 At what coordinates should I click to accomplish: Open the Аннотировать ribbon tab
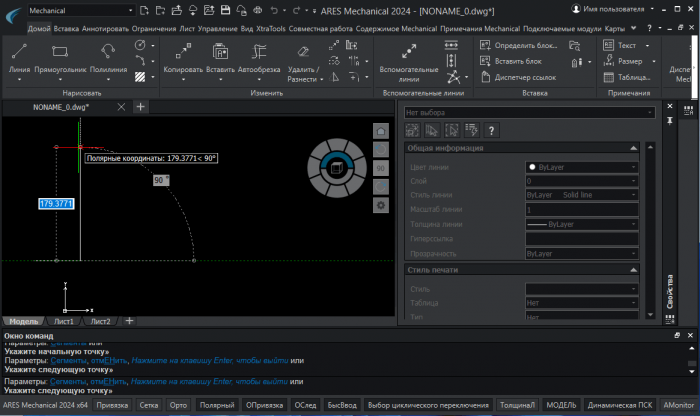pos(105,29)
